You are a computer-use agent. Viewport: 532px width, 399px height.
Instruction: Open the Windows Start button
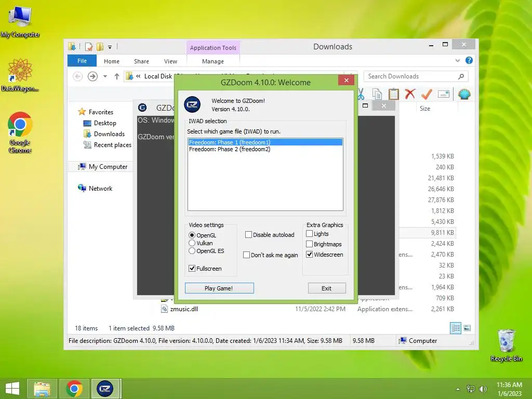pyautogui.click(x=12, y=389)
